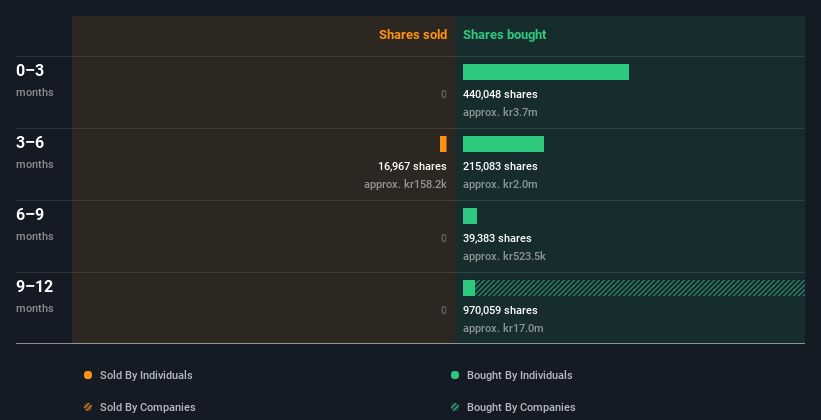This screenshot has width=821, height=420.
Task: Click the Shares bought column header
Action: pyautogui.click(x=504, y=35)
